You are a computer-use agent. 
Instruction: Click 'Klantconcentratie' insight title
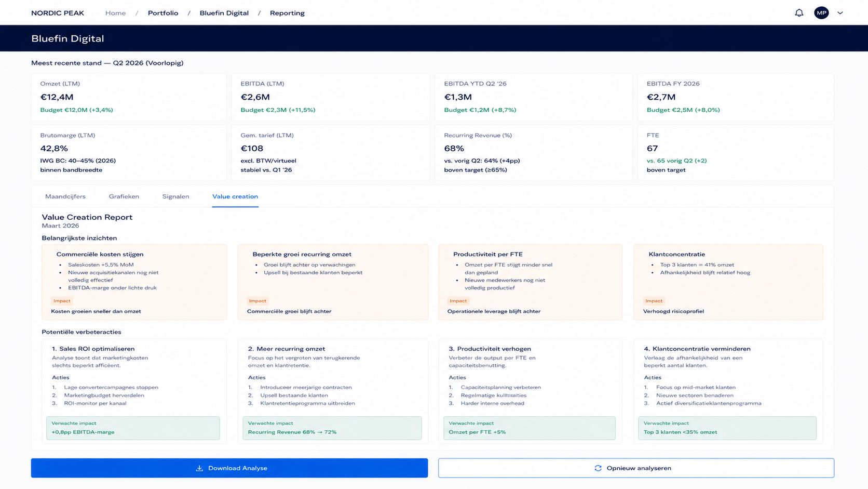(676, 254)
